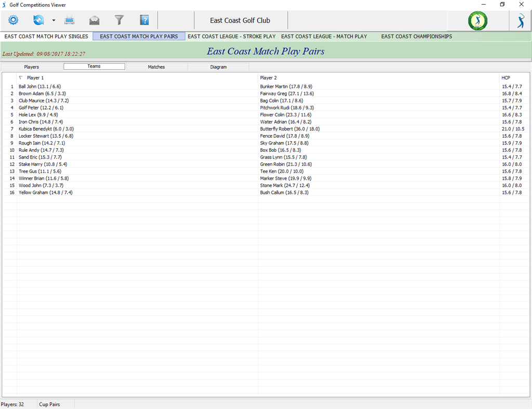Image resolution: width=532 pixels, height=409 pixels.
Task: Open the email results icon
Action: [94, 20]
